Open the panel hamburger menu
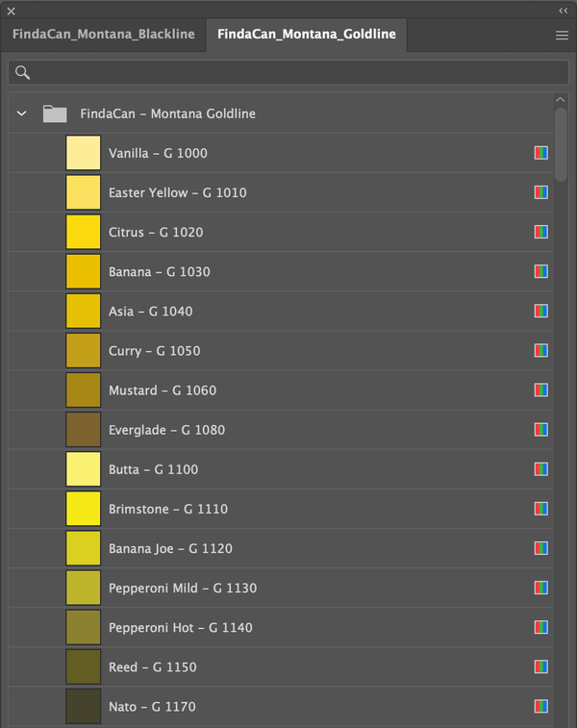Screen dimensions: 577x728 [562, 35]
